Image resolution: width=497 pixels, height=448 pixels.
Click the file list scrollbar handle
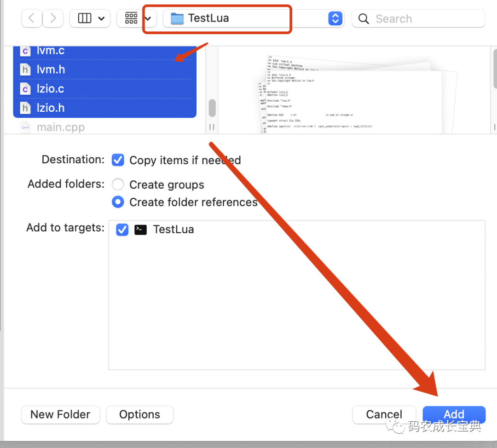[x=212, y=109]
